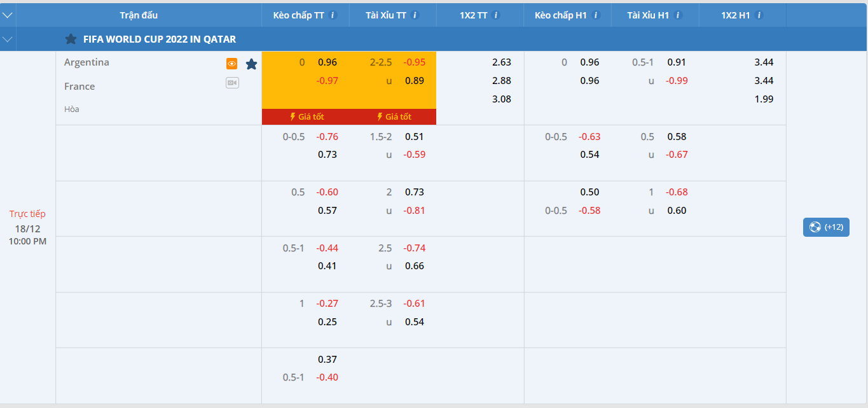Click the gray video camera icon beside France
Viewport: 868px width, 408px height.
tap(232, 83)
